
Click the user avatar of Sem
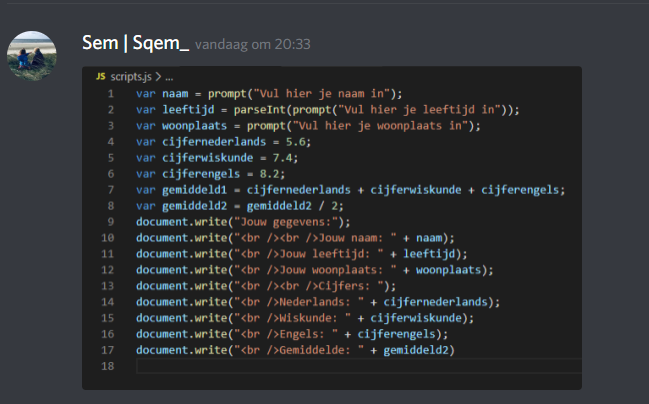pos(32,53)
